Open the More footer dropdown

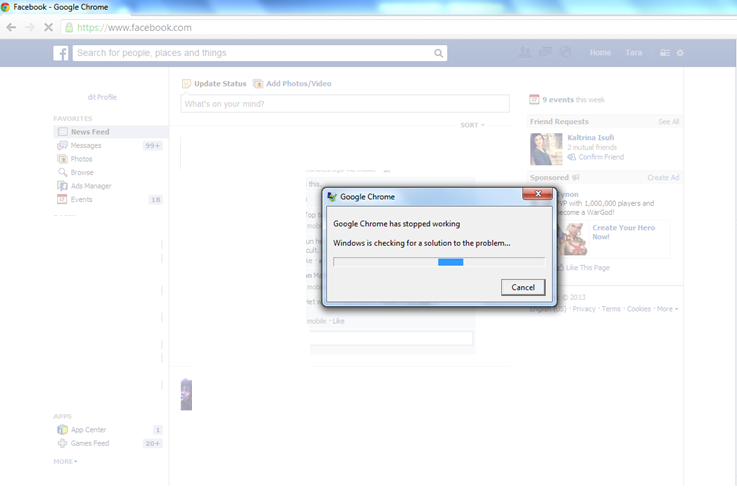click(667, 309)
